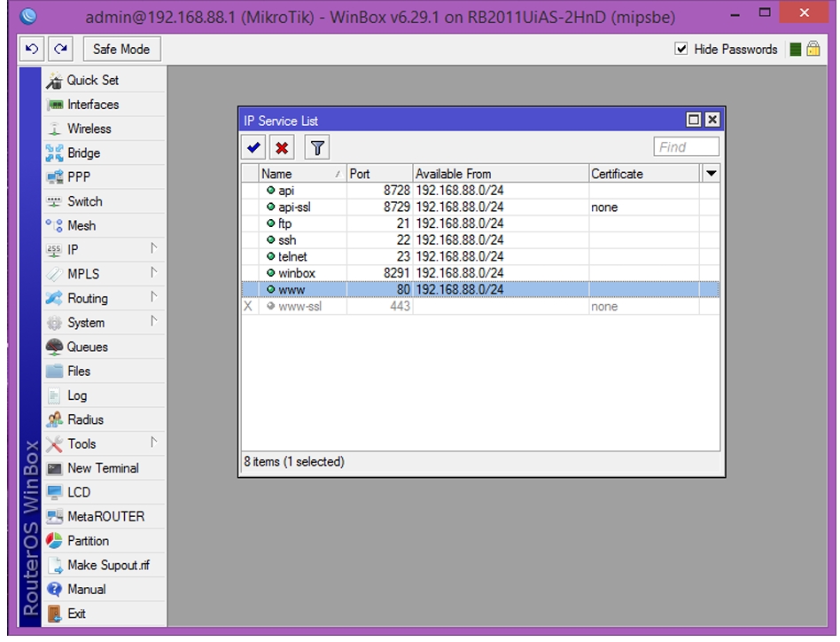Select the disabled www-ssl service row
Screen dimensions: 840x642
pyautogui.click(x=480, y=307)
